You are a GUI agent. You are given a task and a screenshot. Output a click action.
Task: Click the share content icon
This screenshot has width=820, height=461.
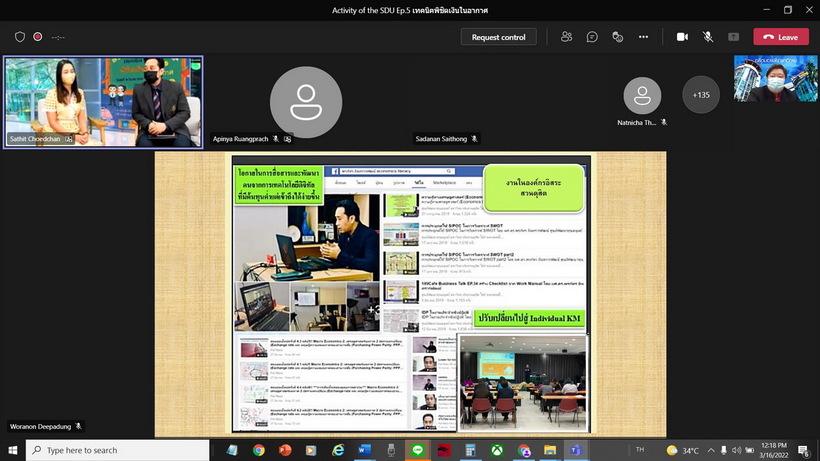tap(733, 37)
